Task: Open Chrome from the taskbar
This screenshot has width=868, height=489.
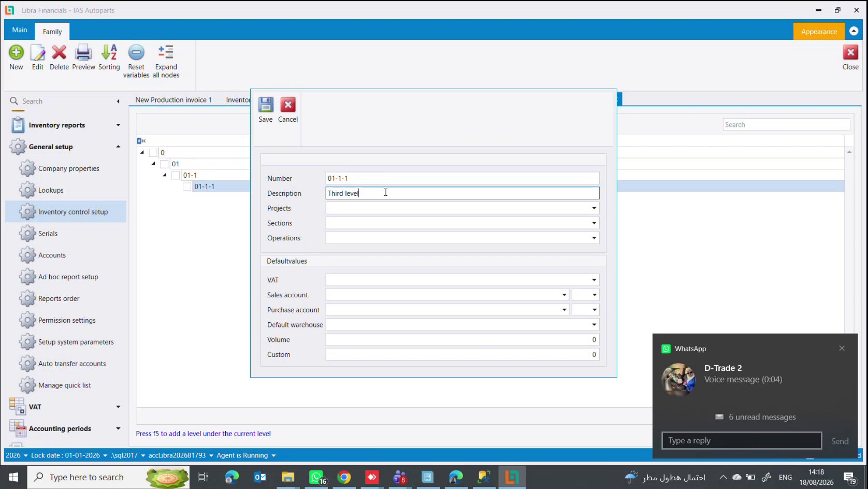Action: pos(344,477)
